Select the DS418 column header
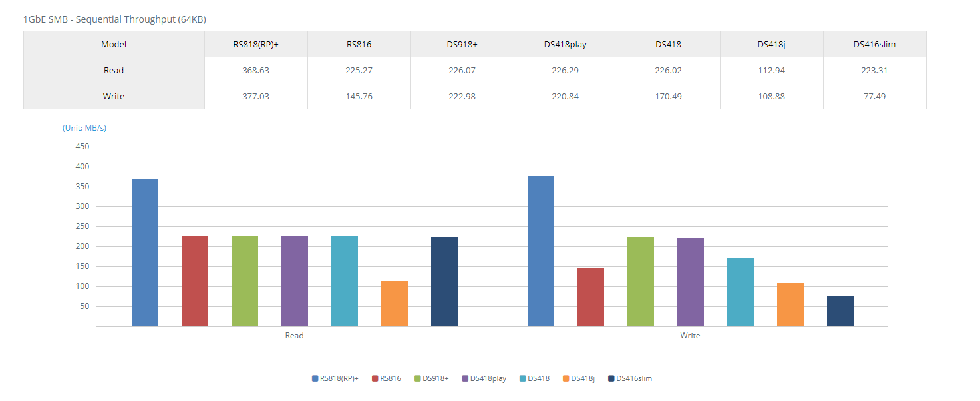This screenshot has height=401, width=980. pos(669,45)
